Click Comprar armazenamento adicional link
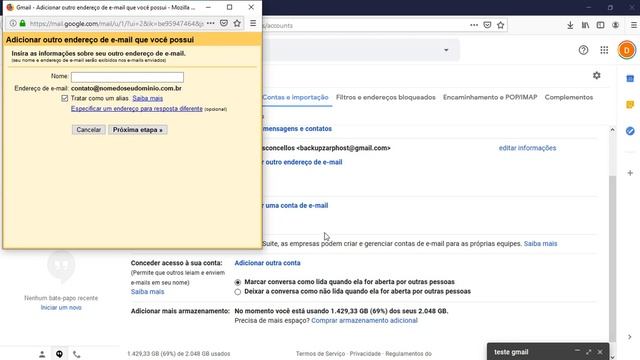Image resolution: width=640 pixels, height=360 pixels. pos(364,320)
